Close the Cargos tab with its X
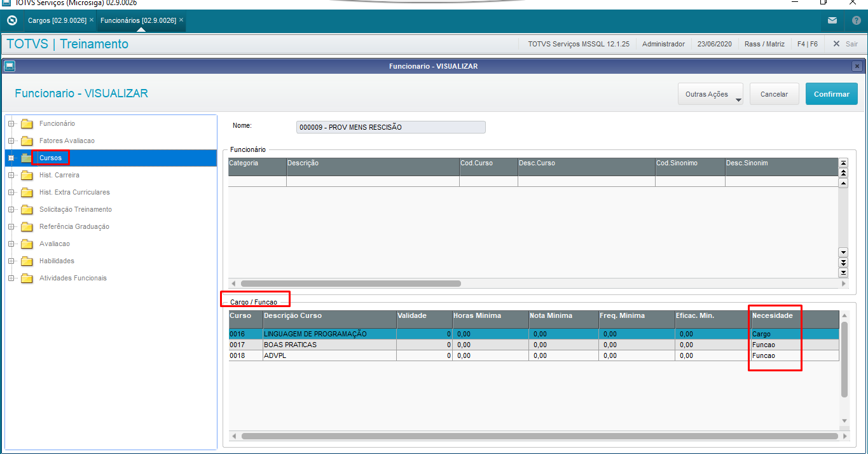The height and width of the screenshot is (454, 868). point(92,20)
